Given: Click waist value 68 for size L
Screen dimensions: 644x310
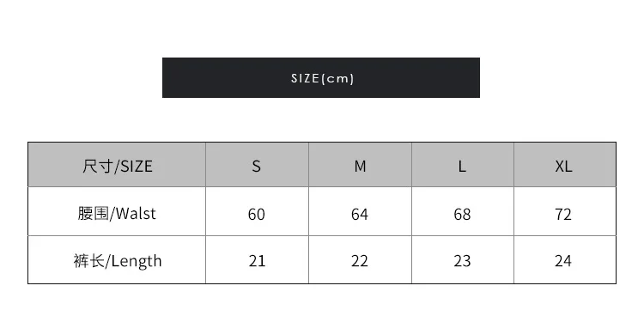Looking at the screenshot, I should tap(463, 215).
